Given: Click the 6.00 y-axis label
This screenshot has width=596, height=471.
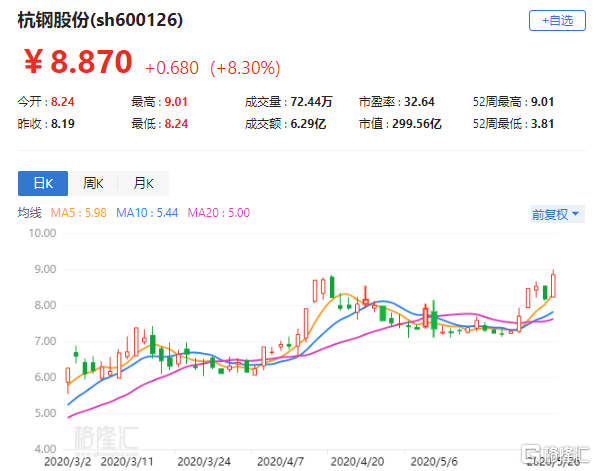Looking at the screenshot, I should point(45,377).
